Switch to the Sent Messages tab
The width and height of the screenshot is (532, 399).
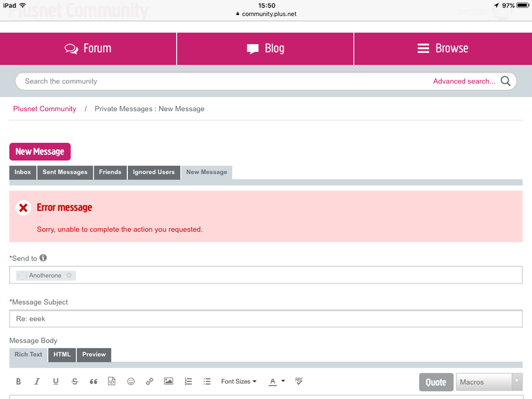(65, 172)
